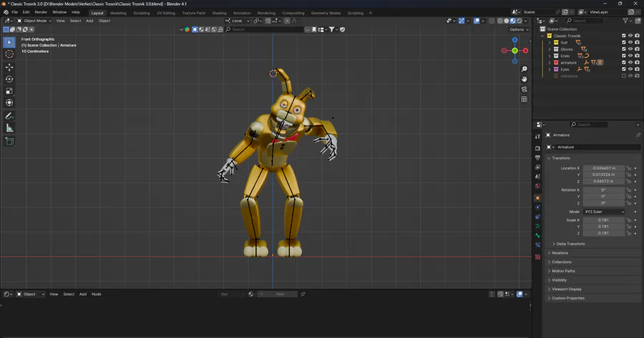Open the Tool properties tab
The width and height of the screenshot is (644, 338).
pyautogui.click(x=537, y=136)
